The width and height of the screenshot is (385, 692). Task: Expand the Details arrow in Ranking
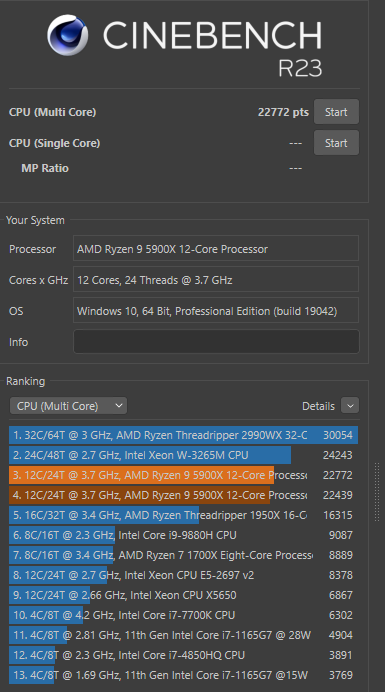click(350, 406)
